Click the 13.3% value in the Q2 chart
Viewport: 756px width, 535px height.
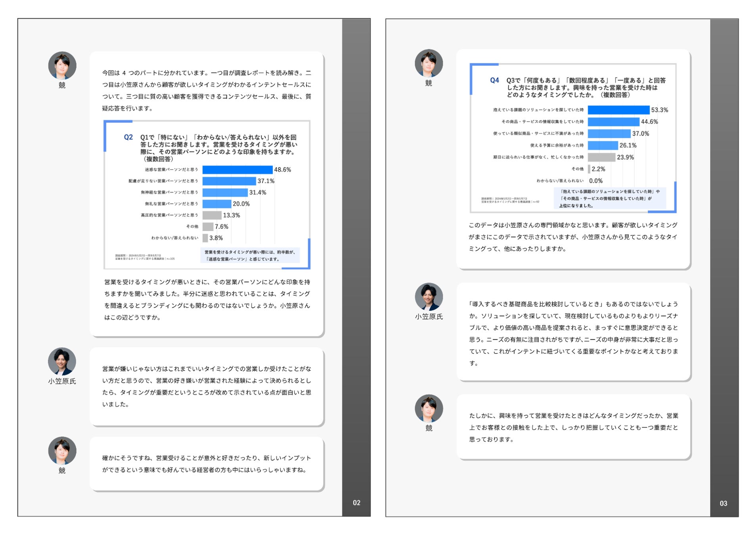(x=232, y=215)
